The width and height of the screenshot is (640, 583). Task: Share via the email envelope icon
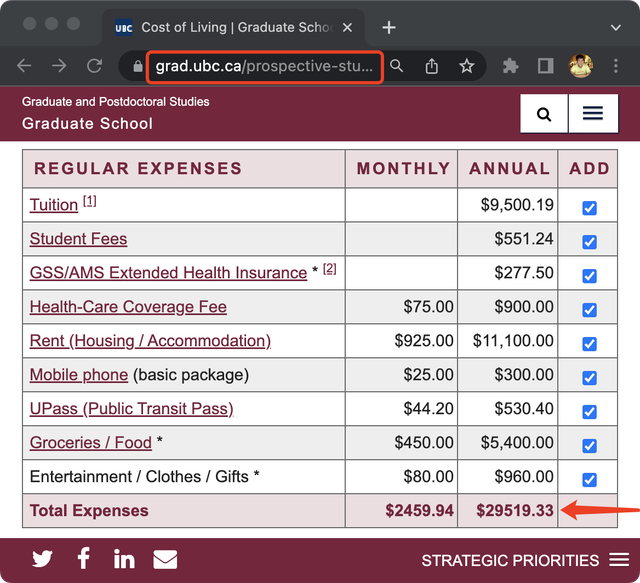click(165, 559)
